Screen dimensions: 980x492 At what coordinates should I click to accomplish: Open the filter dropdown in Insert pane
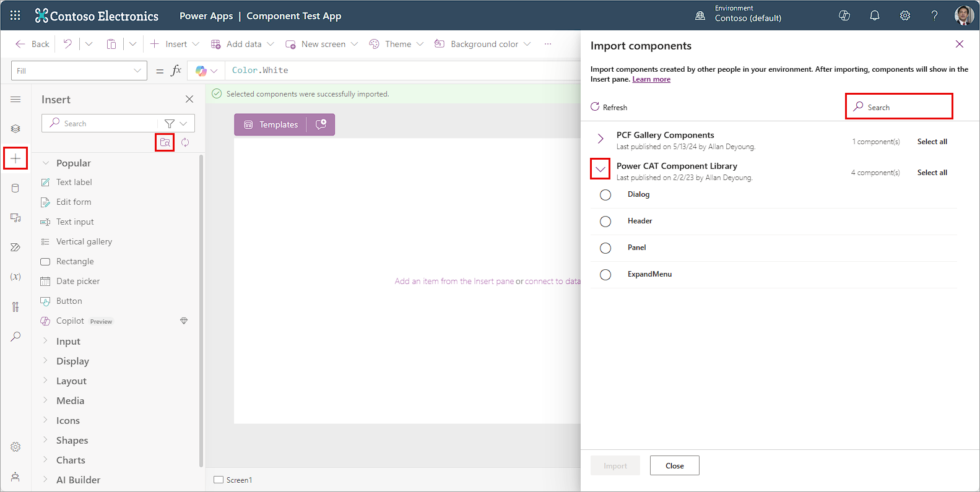coord(176,124)
